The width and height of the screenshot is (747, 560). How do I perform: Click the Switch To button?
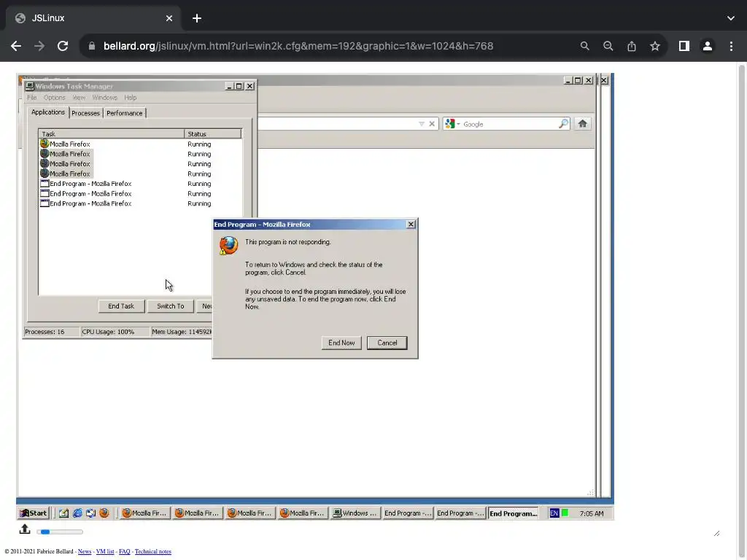(x=170, y=306)
